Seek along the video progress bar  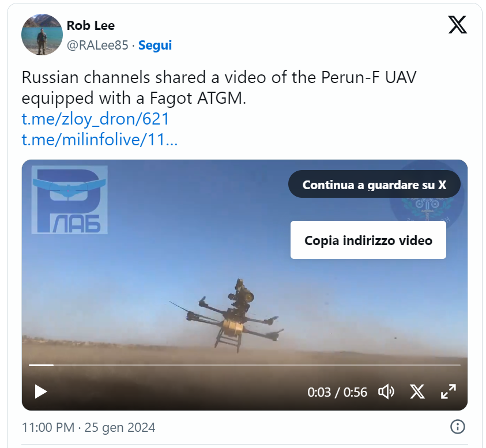[x=244, y=365]
